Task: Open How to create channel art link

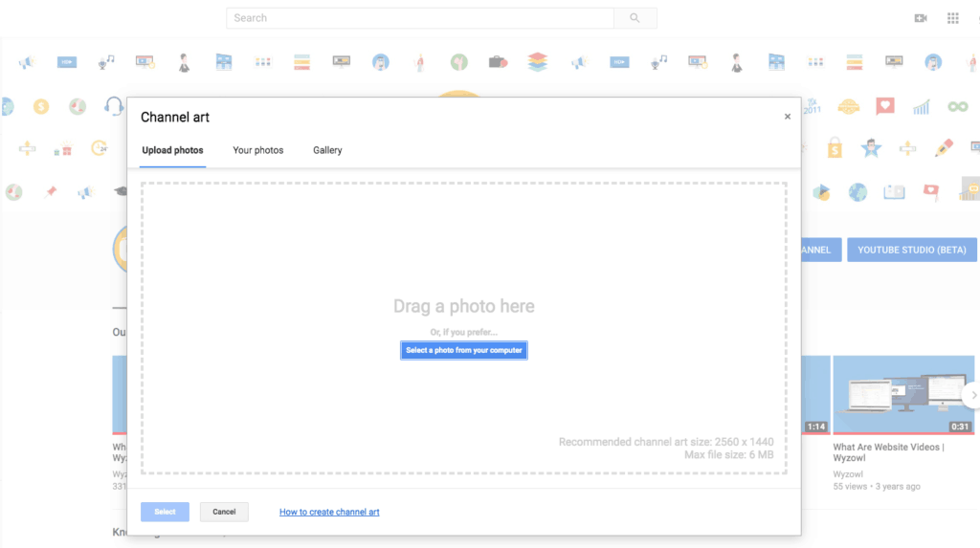Action: [x=329, y=512]
